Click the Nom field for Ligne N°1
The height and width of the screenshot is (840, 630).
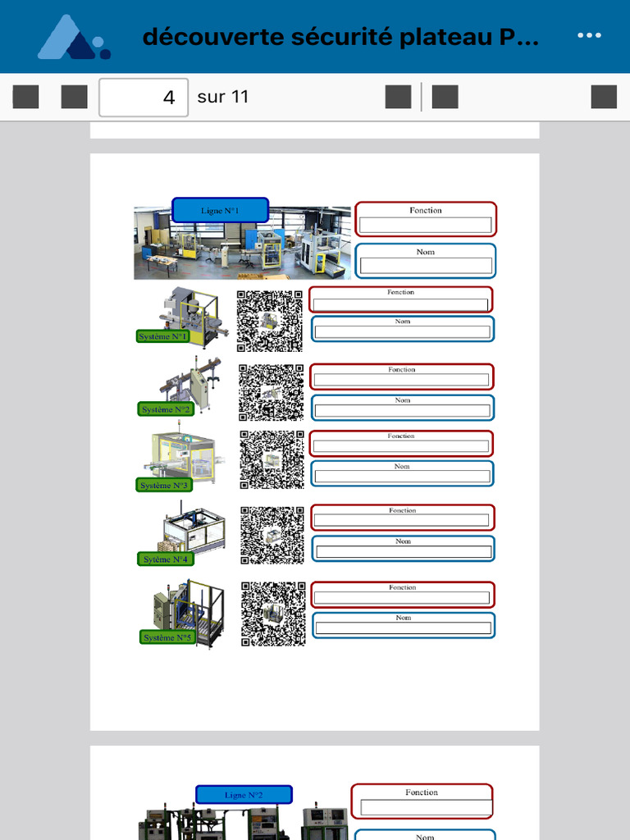[x=426, y=266]
